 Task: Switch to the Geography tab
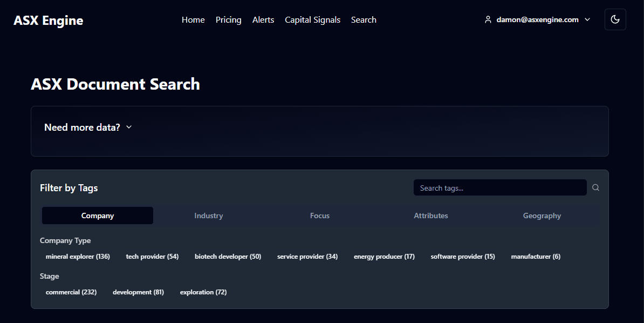tap(542, 216)
